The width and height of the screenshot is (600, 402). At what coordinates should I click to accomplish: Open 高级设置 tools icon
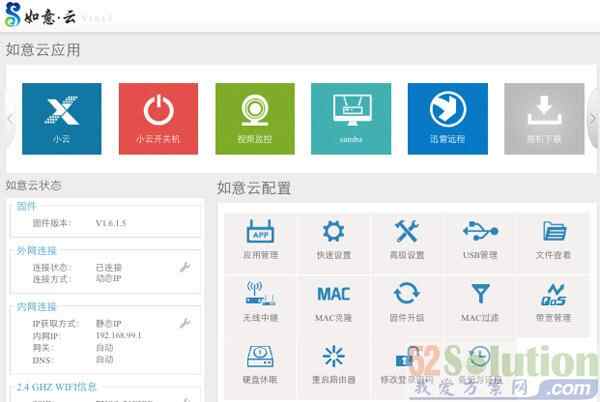406,241
